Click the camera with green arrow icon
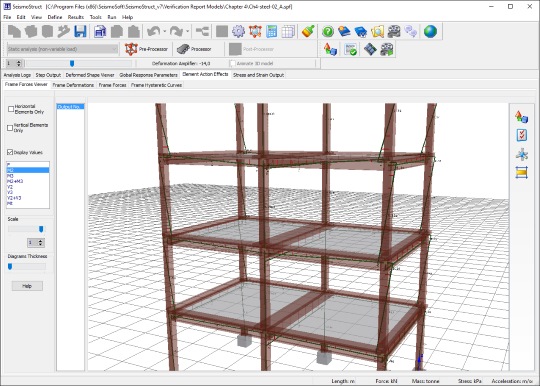The image size is (540, 386). pyautogui.click(x=387, y=49)
